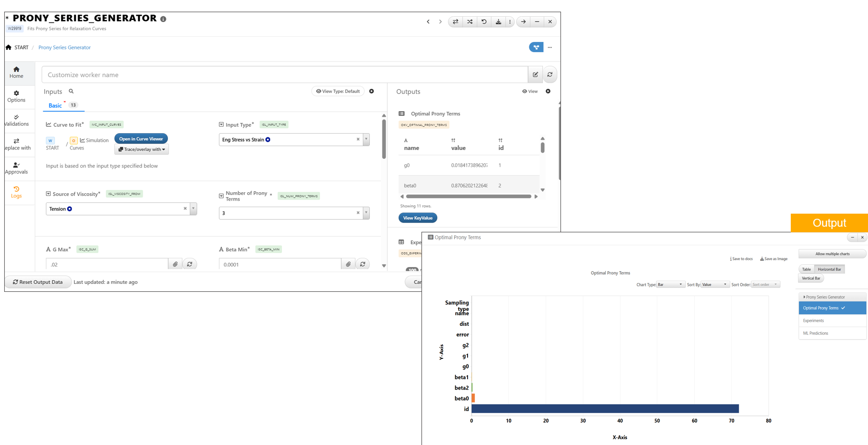868x445 pixels.
Task: Click the Customize worker name field
Action: (285, 74)
